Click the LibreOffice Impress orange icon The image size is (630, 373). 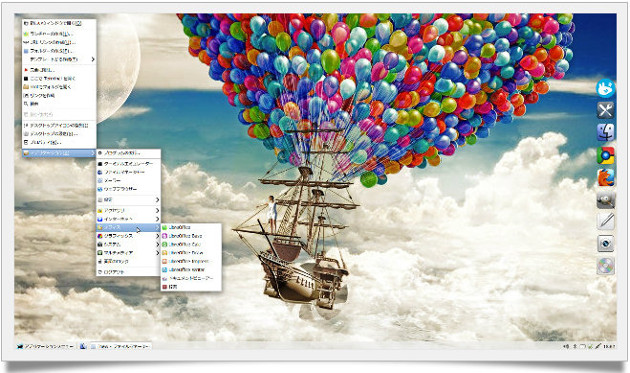(x=165, y=261)
